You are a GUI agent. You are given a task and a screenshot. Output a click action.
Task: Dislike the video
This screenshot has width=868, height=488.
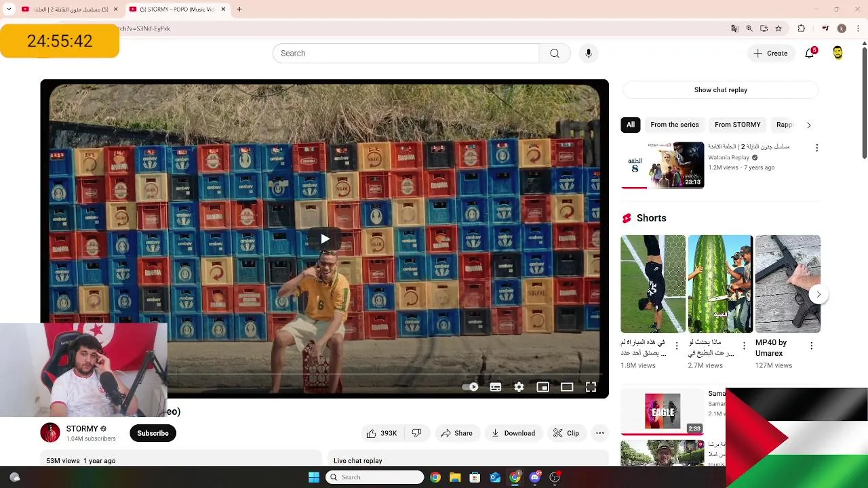(417, 433)
